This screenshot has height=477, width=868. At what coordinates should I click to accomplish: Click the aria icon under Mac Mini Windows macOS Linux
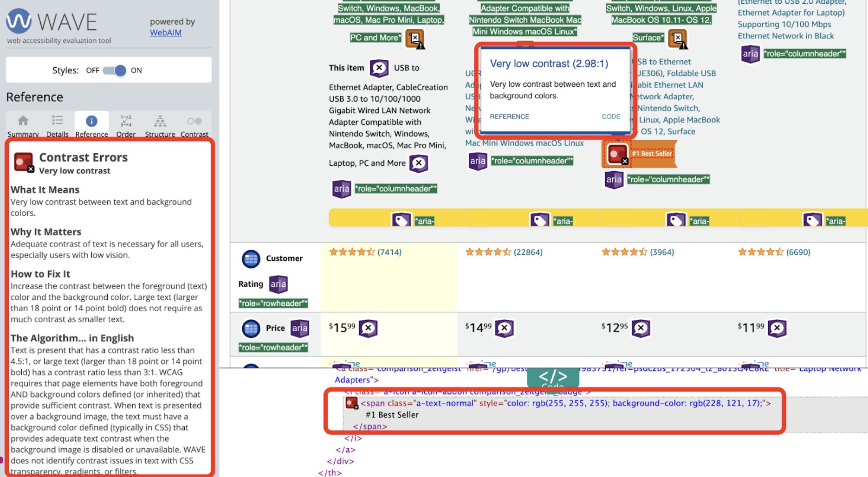[x=478, y=161]
